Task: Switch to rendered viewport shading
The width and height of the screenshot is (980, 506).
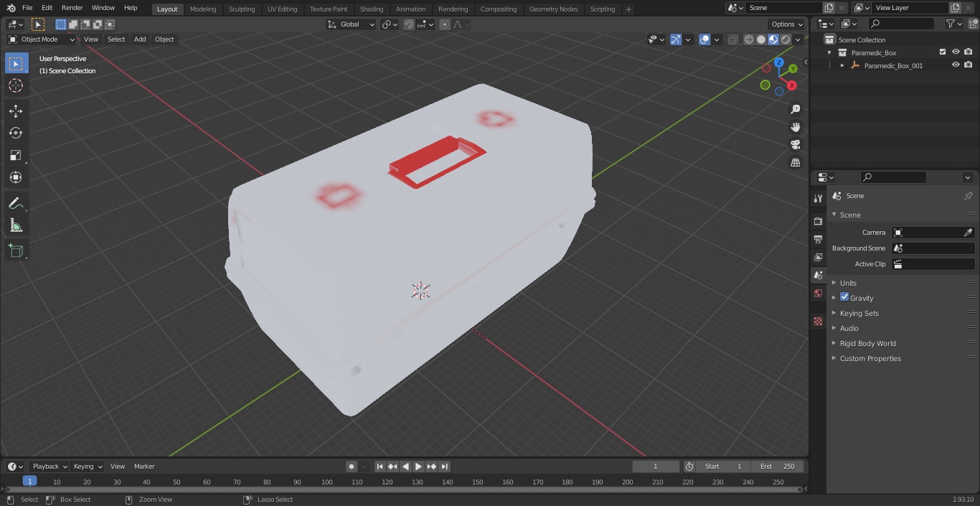Action: tap(786, 39)
